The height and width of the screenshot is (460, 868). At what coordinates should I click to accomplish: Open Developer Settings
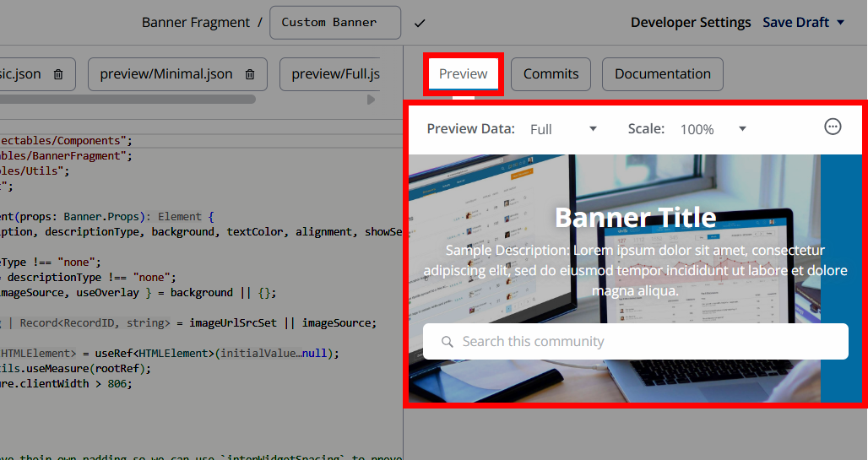pyautogui.click(x=691, y=23)
